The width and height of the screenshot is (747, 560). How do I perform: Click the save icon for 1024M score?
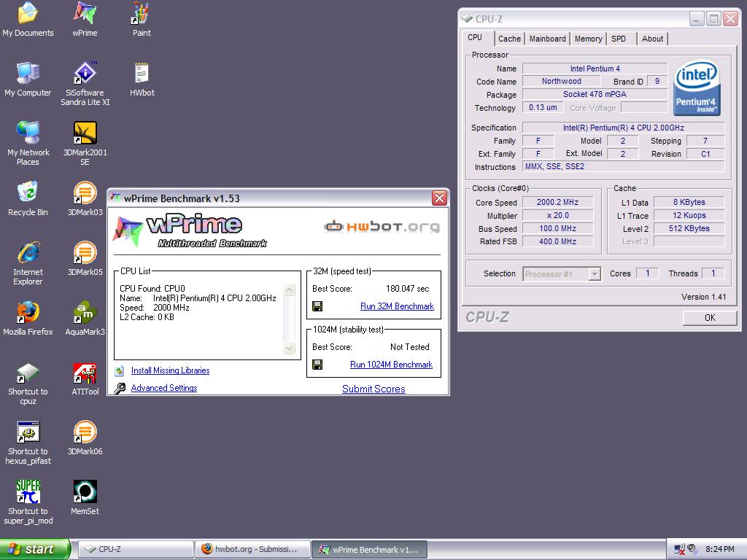317,365
